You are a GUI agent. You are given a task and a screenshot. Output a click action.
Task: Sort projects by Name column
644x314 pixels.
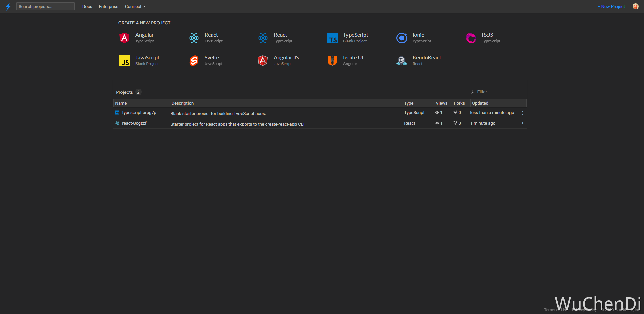141,103
